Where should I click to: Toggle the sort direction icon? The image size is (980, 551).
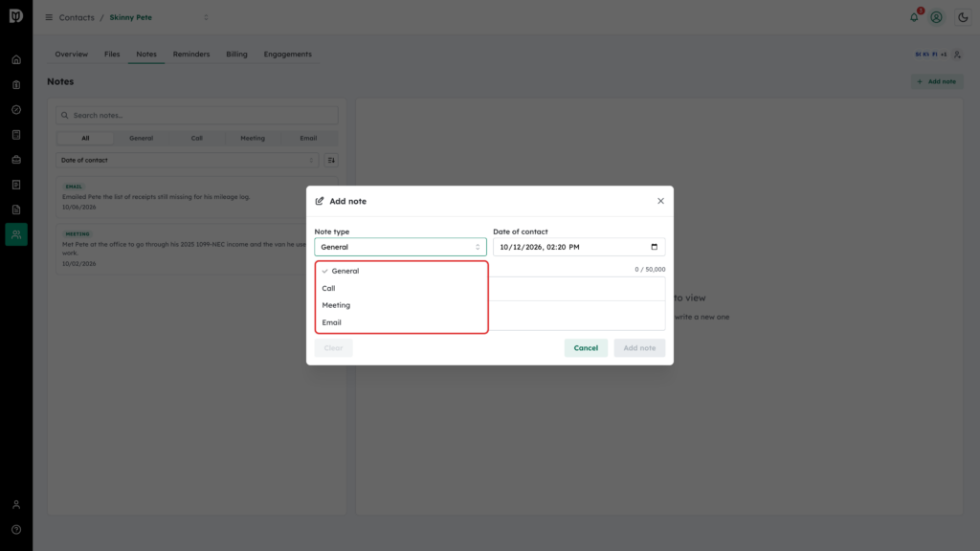(x=331, y=161)
